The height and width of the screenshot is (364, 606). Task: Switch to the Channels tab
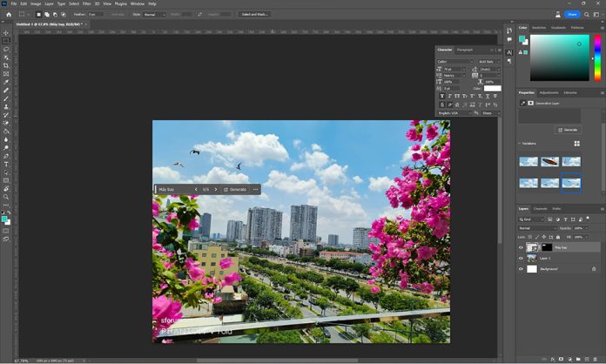point(541,208)
